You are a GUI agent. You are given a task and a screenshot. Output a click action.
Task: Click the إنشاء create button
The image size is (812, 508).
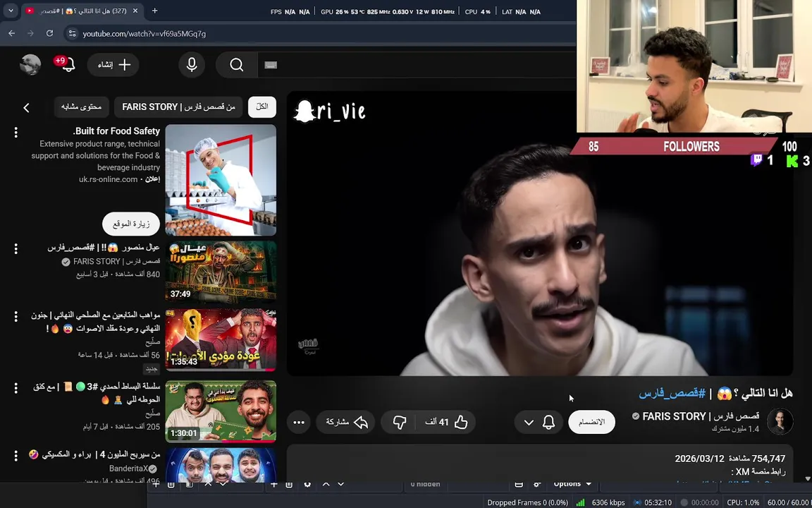pos(113,65)
